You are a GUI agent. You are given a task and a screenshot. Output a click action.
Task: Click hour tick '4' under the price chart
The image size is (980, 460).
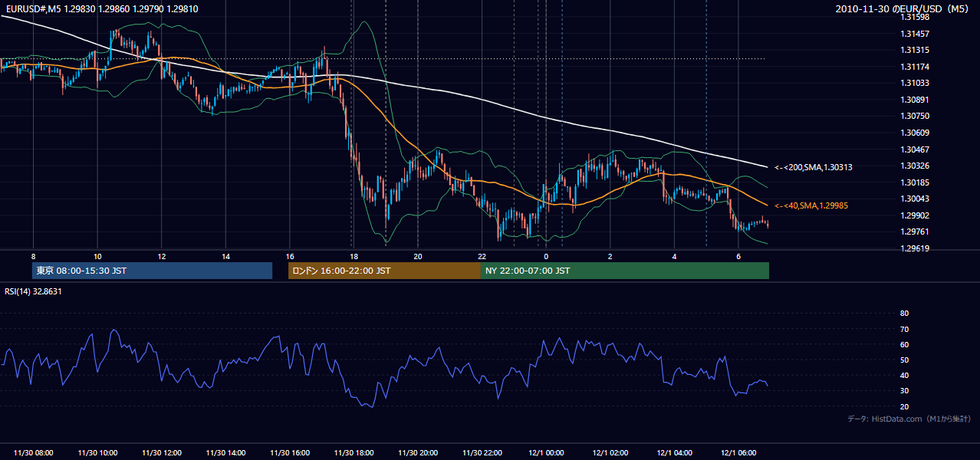click(x=674, y=256)
